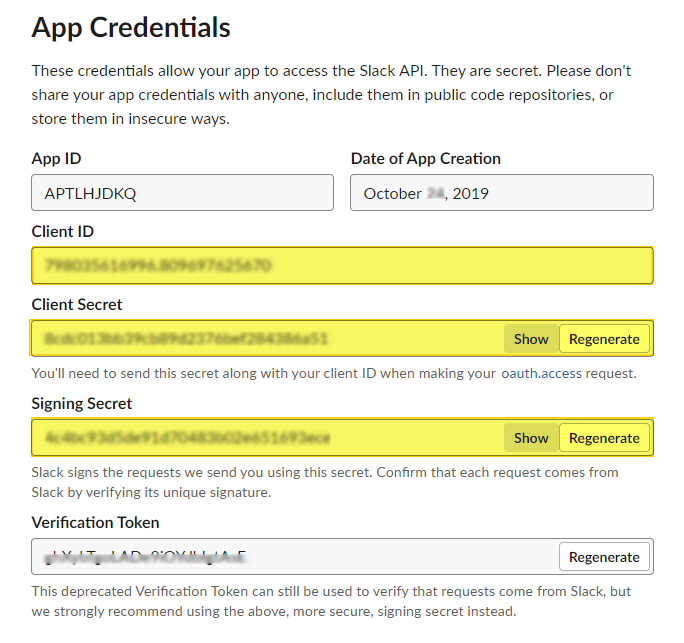
Task: Click the Date of App Creation label
Action: (426, 158)
